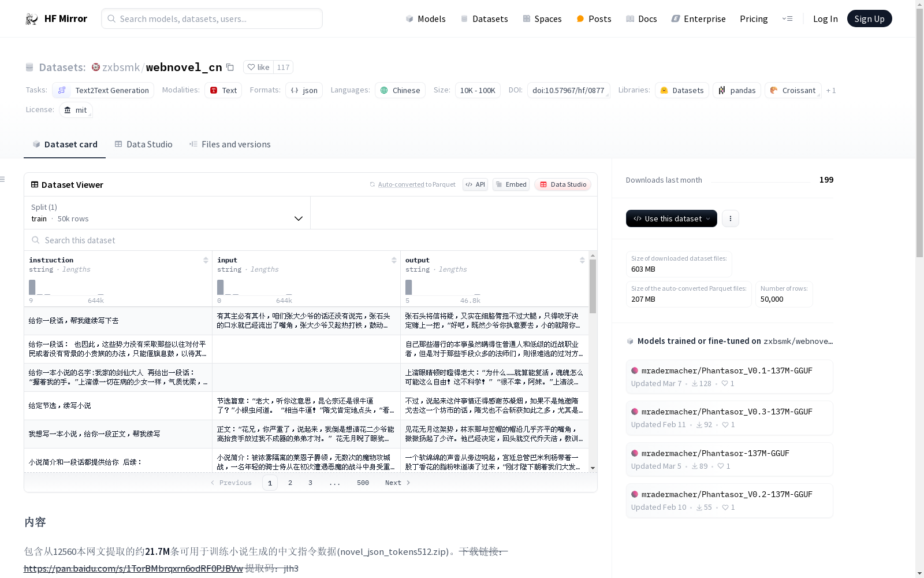924x578 pixels.
Task: Open the Croissant library tag
Action: pyautogui.click(x=793, y=90)
